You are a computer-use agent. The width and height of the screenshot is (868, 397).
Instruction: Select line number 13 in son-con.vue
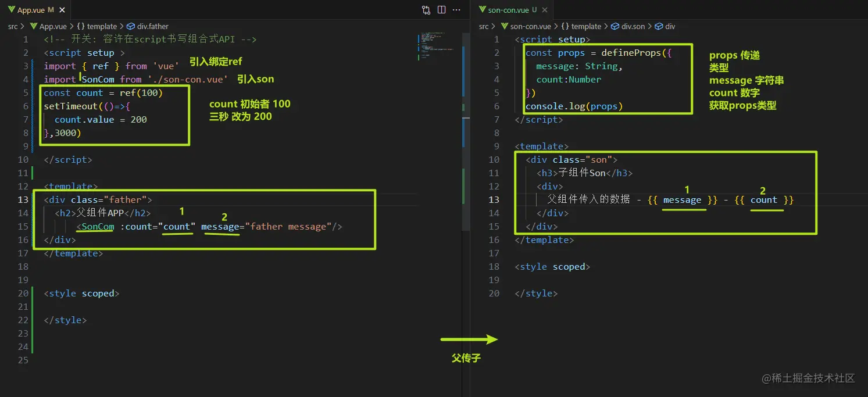[x=494, y=199]
